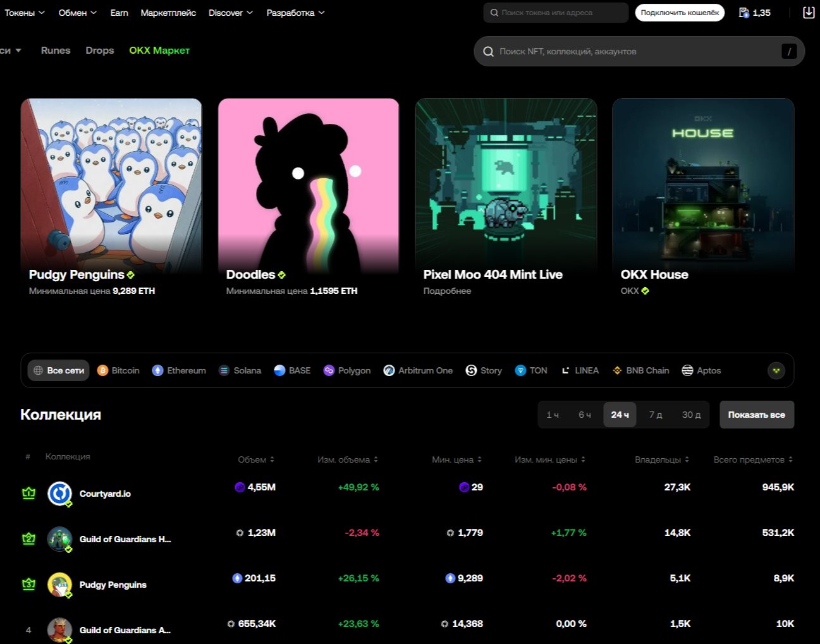820x644 pixels.
Task: Click the Bitcoin network icon
Action: [102, 370]
